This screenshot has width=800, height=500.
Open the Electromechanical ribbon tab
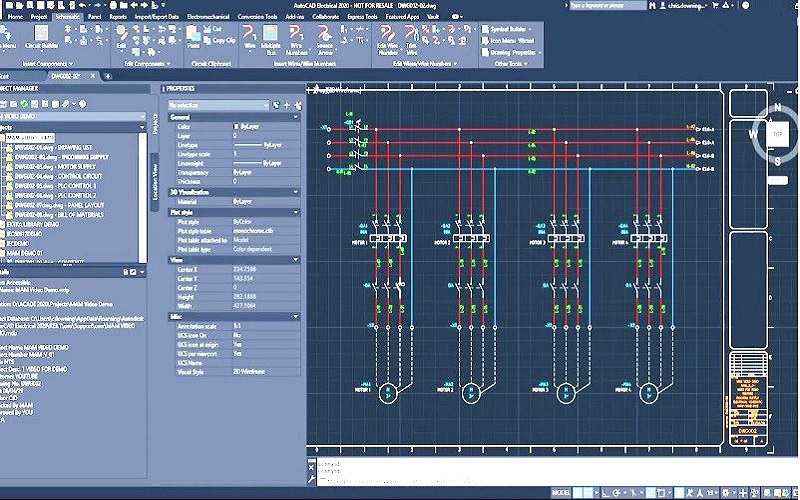click(208, 17)
